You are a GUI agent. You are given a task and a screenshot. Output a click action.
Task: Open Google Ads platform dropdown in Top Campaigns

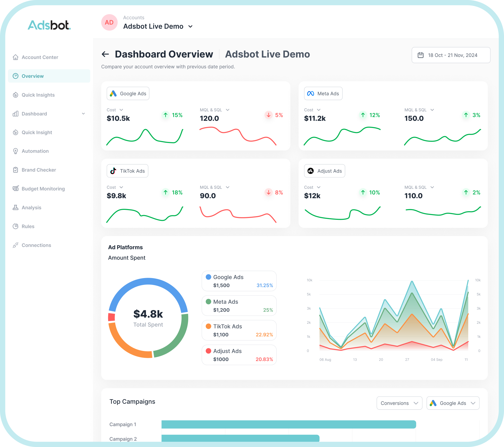[x=453, y=403]
